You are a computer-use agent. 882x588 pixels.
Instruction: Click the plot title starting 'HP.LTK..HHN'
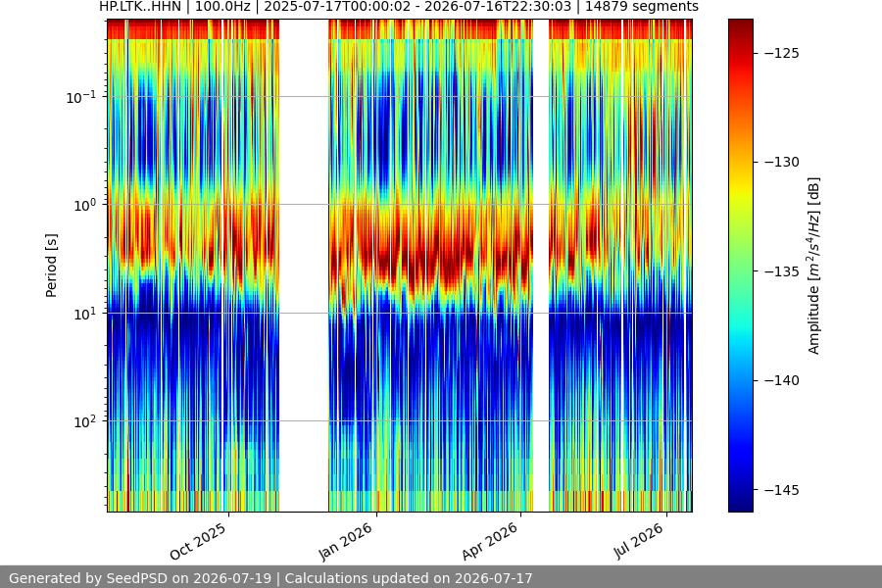click(x=399, y=7)
